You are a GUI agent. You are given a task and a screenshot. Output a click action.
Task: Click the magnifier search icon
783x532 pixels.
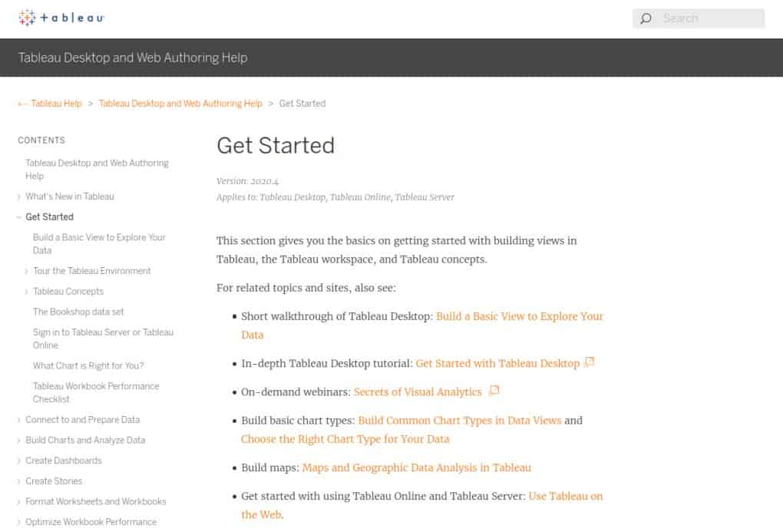pyautogui.click(x=646, y=18)
